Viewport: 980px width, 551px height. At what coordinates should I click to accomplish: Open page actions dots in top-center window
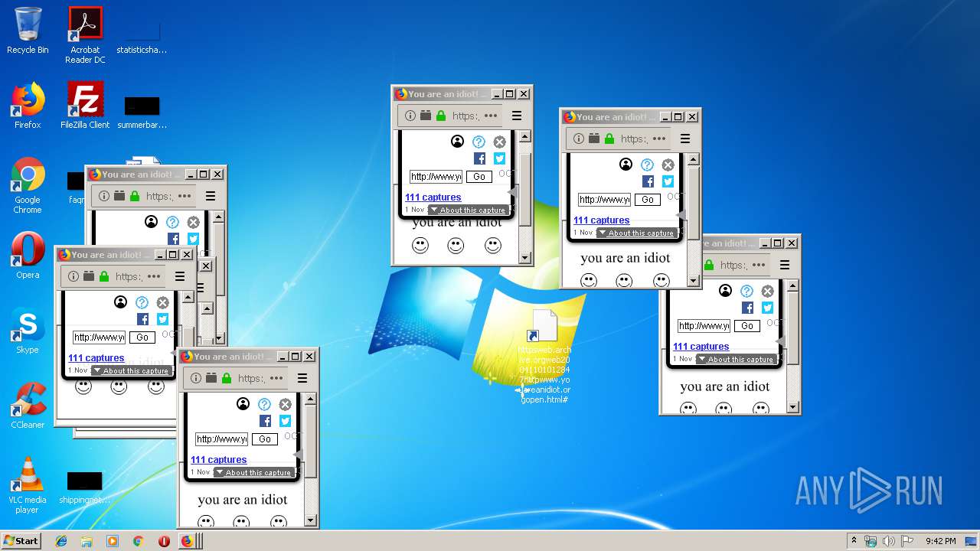tap(492, 116)
